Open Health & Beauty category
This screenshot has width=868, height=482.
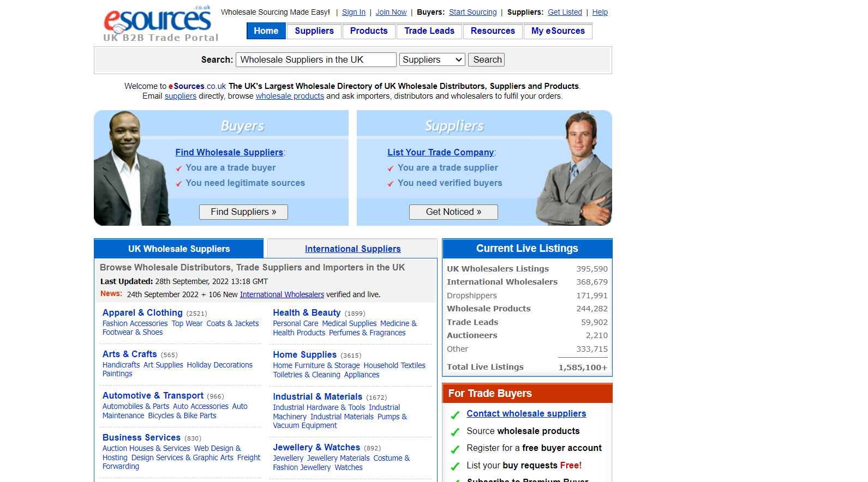pyautogui.click(x=307, y=312)
